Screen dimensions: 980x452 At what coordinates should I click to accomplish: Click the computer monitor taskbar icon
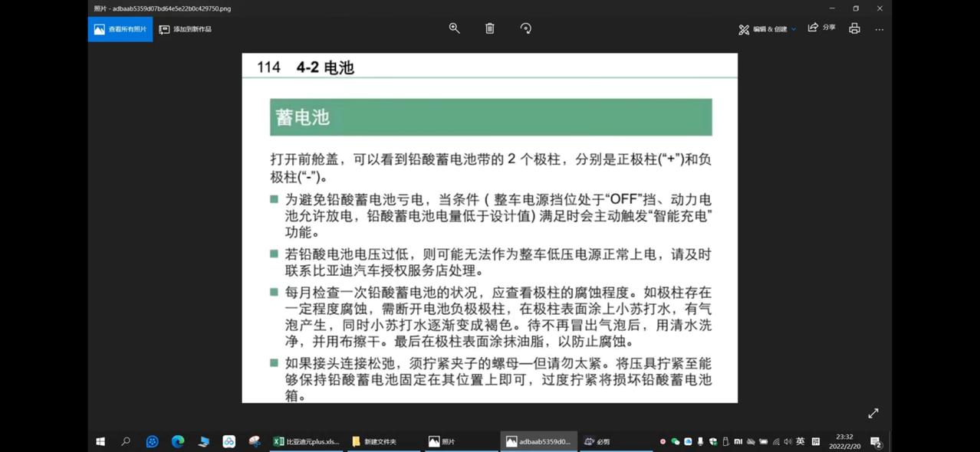[x=203, y=441]
